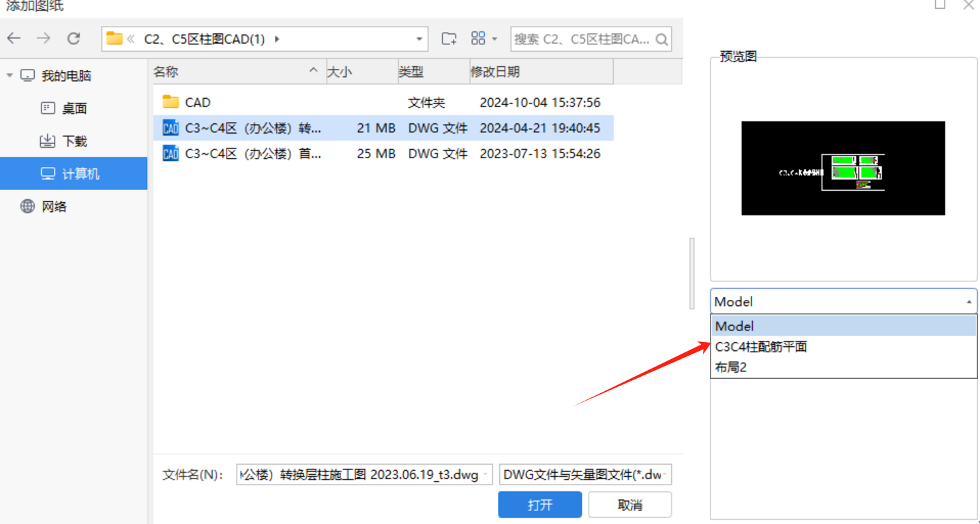980x524 pixels.
Task: Click the search magnifier icon
Action: [661, 40]
